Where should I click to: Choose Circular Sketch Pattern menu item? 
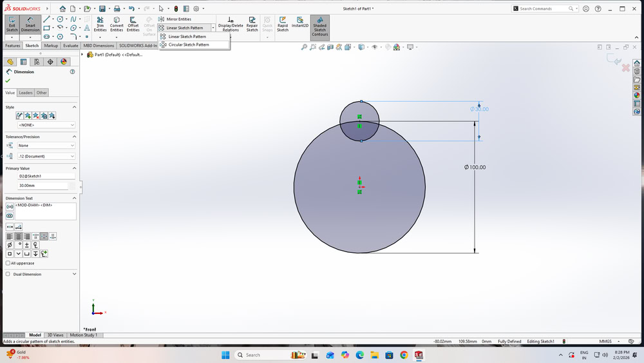pyautogui.click(x=194, y=44)
